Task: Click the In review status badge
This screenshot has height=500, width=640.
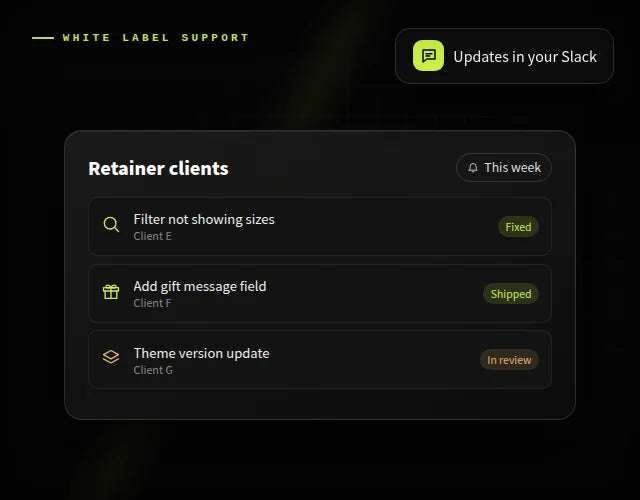Action: click(x=509, y=360)
